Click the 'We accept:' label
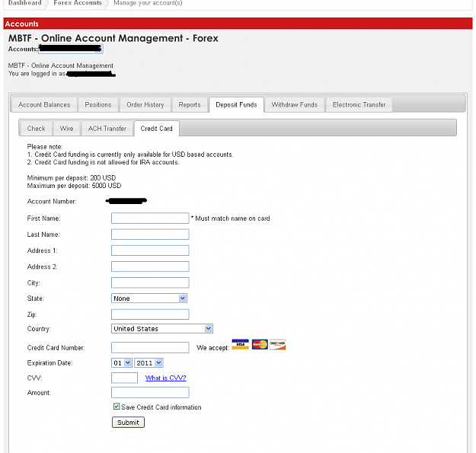The width and height of the screenshot is (476, 453). coord(212,348)
